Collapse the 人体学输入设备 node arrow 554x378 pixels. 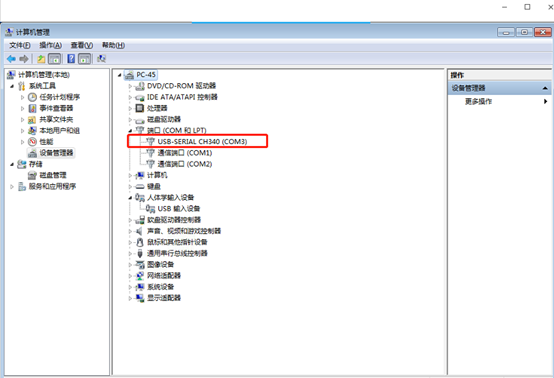click(130, 197)
